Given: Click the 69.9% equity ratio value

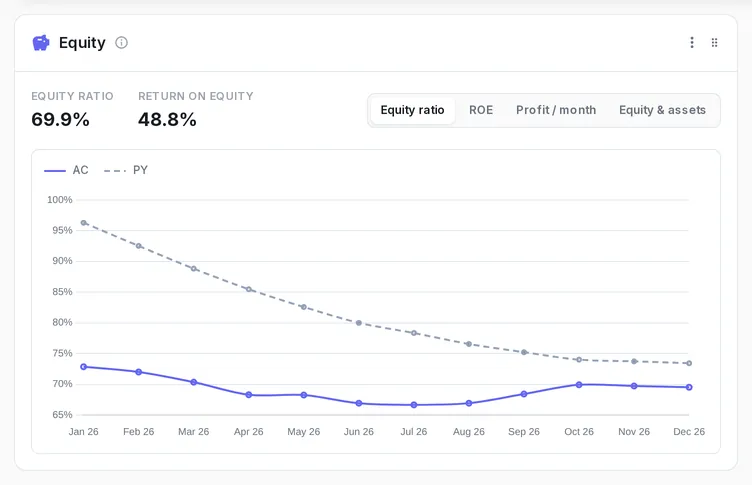Looking at the screenshot, I should [60, 119].
